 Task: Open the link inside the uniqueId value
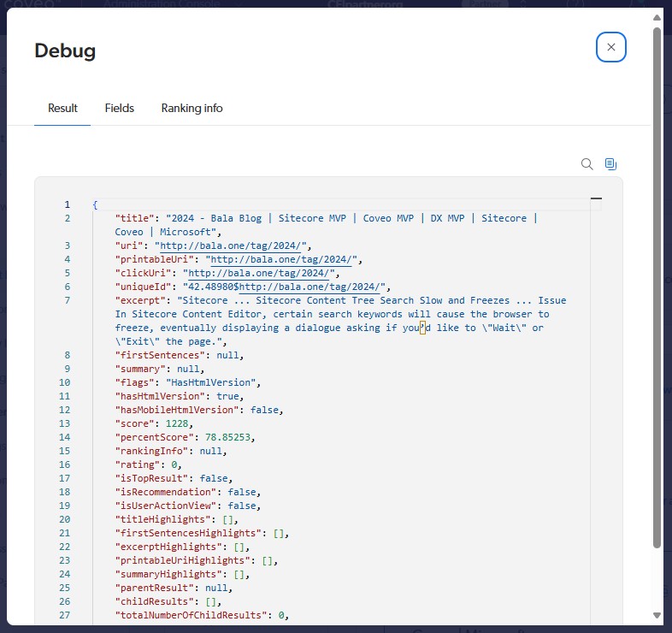tap(309, 287)
